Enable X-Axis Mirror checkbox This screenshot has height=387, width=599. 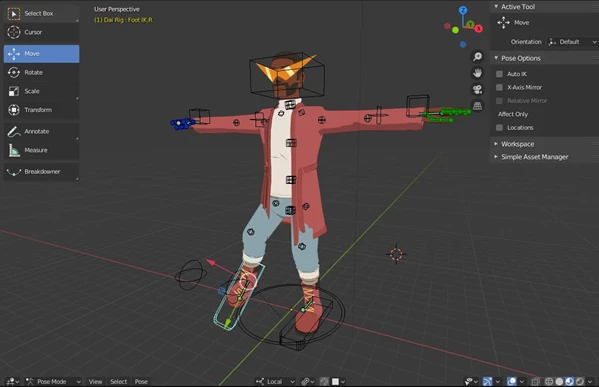(x=499, y=87)
